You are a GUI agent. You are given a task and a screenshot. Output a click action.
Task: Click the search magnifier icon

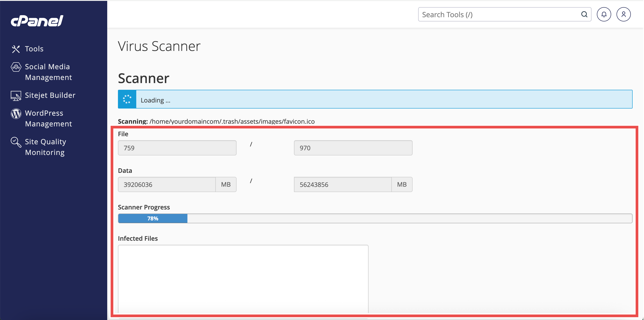point(584,15)
